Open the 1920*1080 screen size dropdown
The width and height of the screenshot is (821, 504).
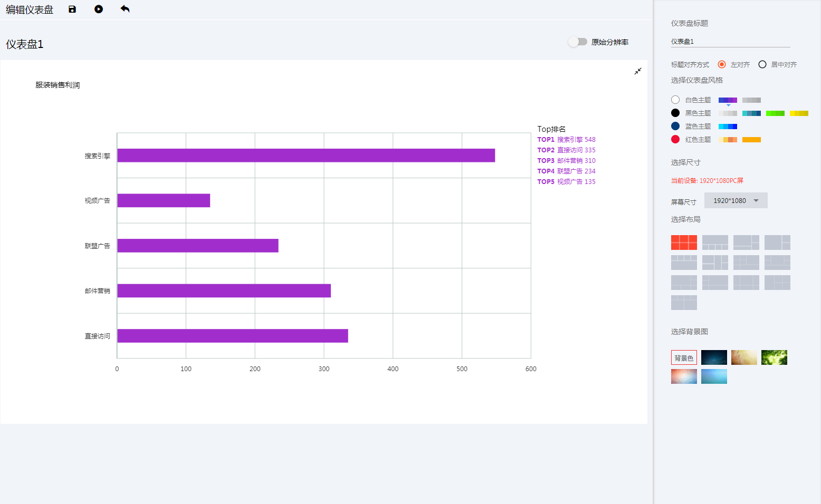(736, 200)
